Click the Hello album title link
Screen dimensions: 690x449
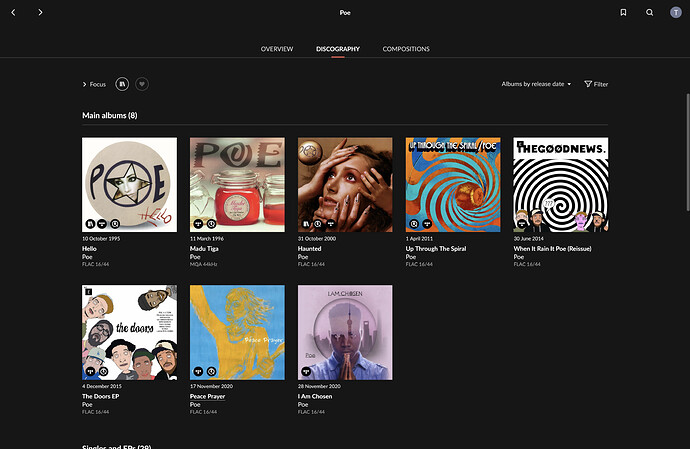coord(89,248)
